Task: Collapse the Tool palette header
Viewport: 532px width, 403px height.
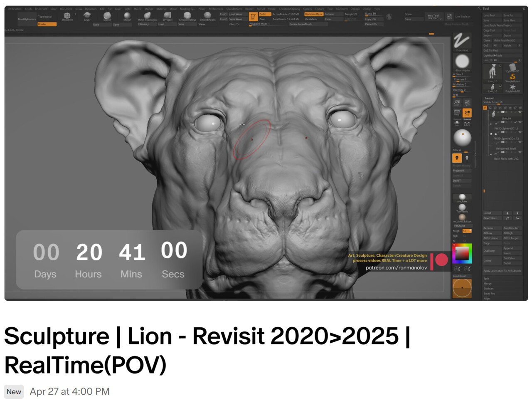Action: (x=485, y=8)
